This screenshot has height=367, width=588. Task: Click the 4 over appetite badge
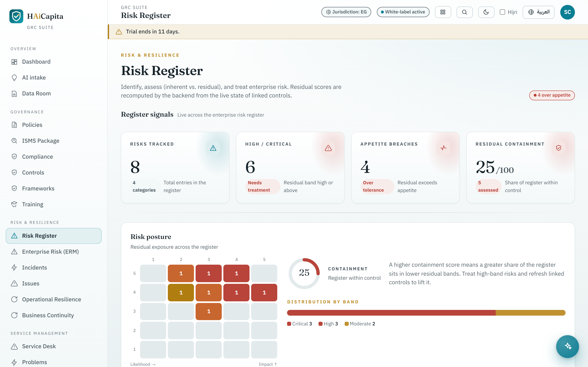(552, 95)
